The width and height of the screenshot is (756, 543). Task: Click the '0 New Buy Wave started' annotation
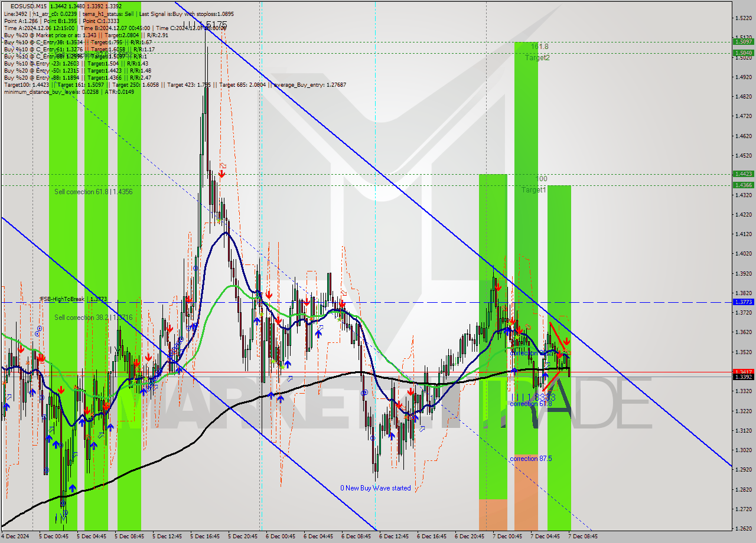click(x=376, y=488)
